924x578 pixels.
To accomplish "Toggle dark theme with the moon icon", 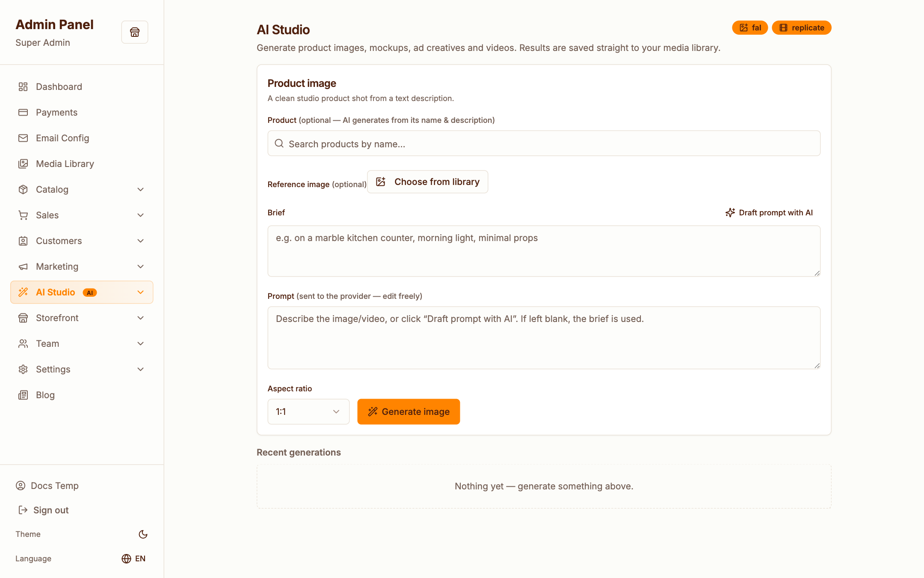I will [x=143, y=534].
